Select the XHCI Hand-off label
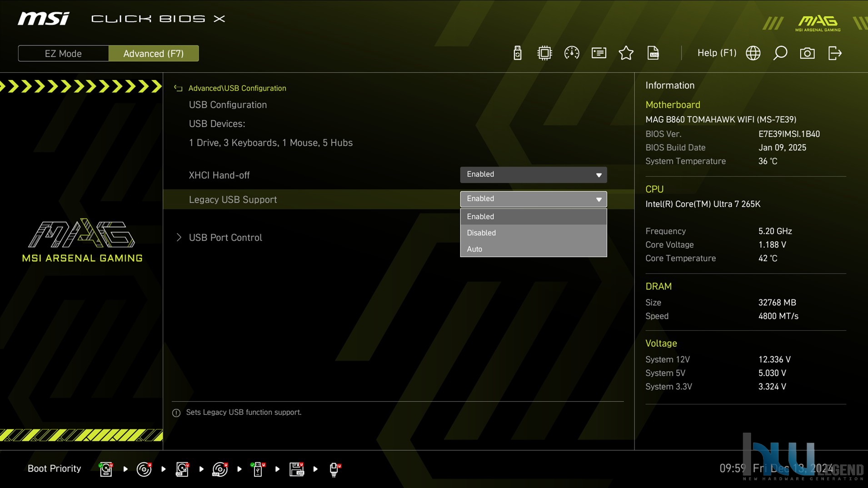The height and width of the screenshot is (488, 868). click(x=219, y=175)
